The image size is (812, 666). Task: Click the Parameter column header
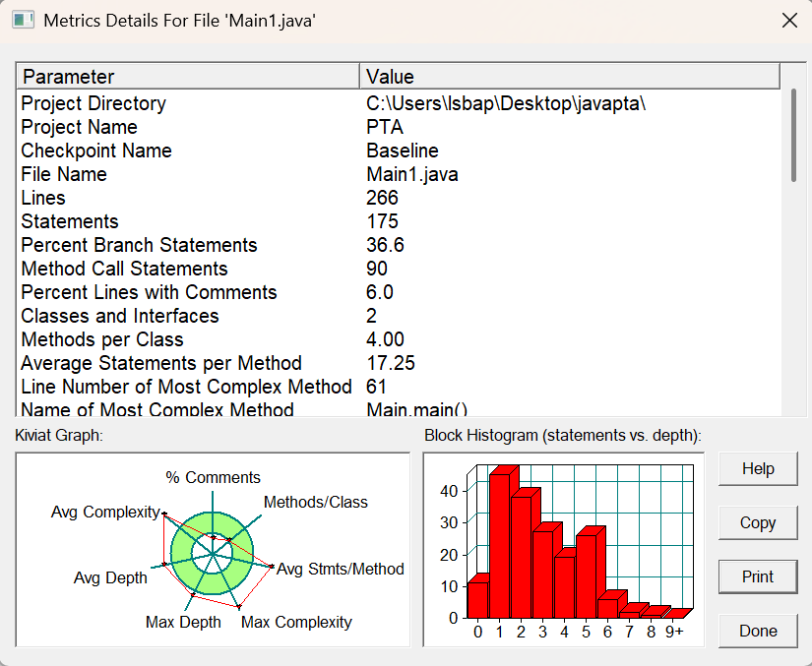pos(189,77)
